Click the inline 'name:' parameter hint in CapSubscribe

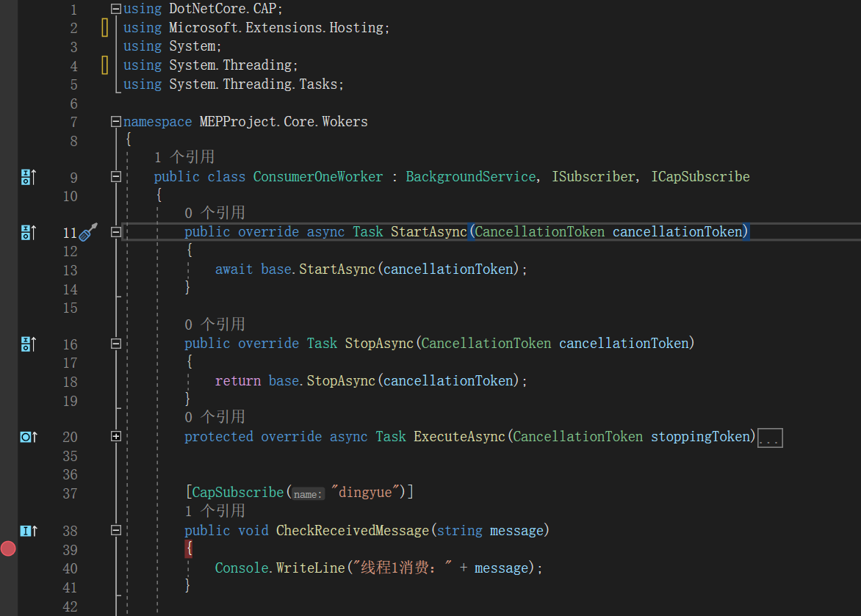[307, 493]
